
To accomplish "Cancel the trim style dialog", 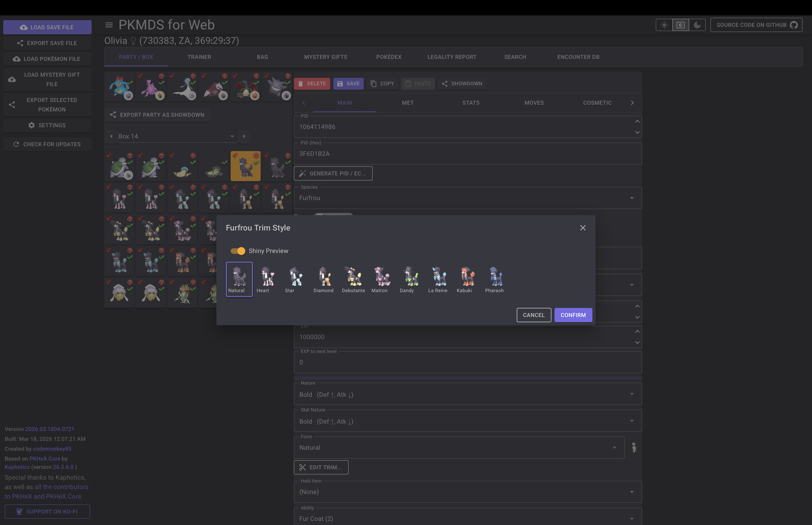I will pos(533,315).
